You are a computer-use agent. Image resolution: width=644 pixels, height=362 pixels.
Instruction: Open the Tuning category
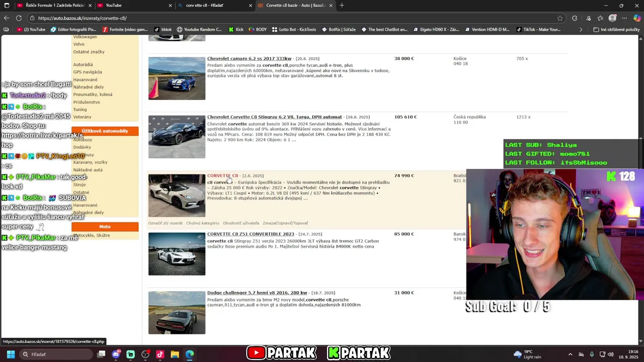coord(80,110)
